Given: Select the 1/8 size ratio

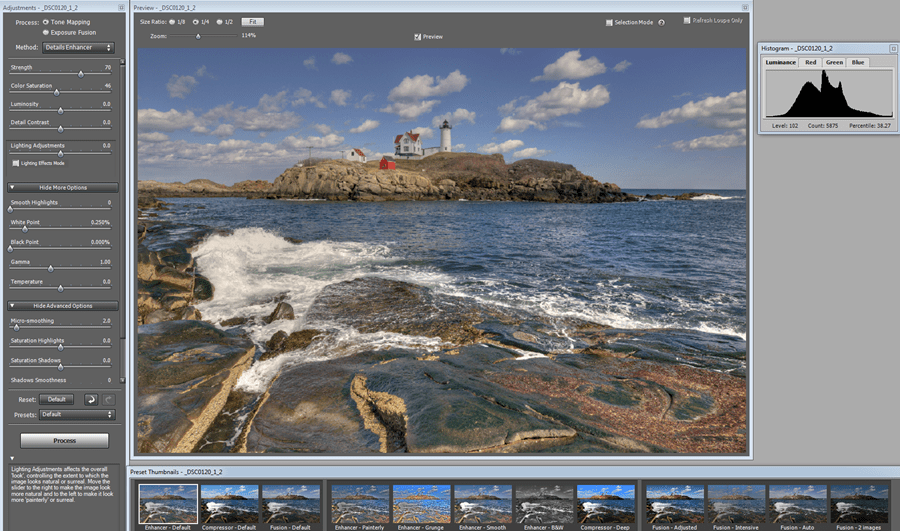Looking at the screenshot, I should 172,22.
